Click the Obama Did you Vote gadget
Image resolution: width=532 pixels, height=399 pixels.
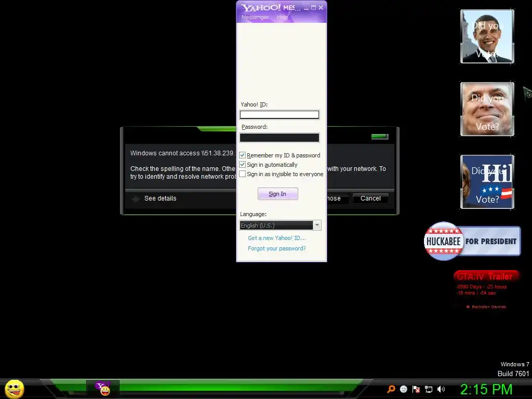coord(487,36)
